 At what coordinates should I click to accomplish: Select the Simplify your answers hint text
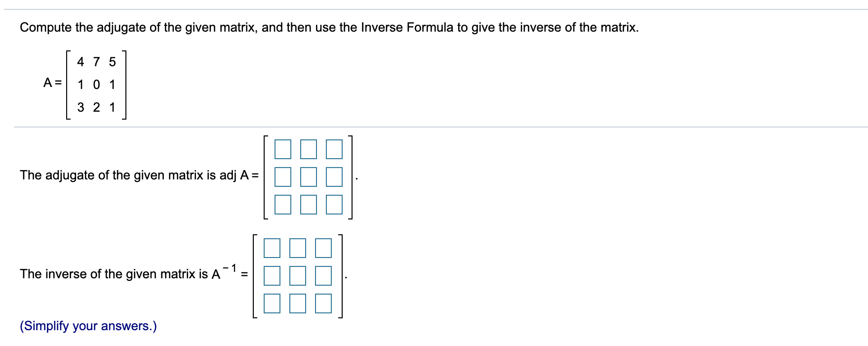(87, 327)
